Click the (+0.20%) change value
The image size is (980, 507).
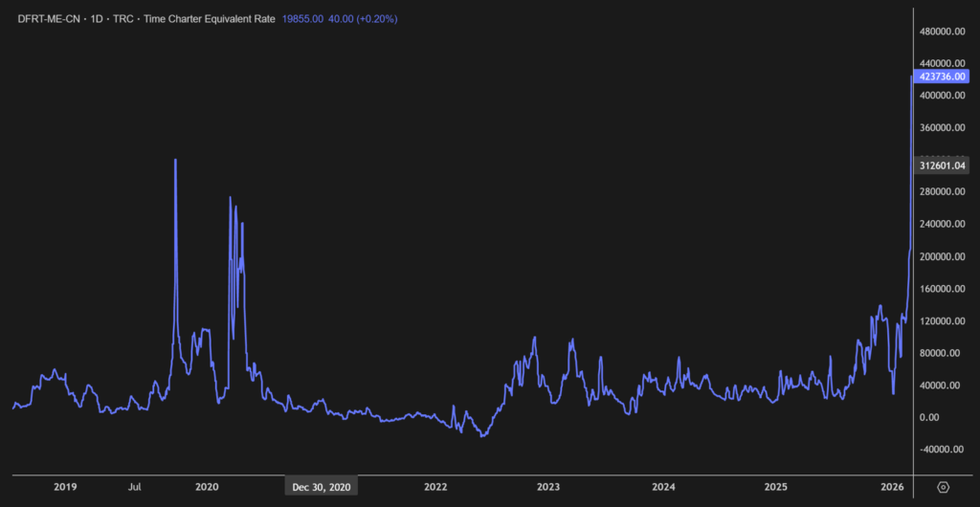(378, 18)
